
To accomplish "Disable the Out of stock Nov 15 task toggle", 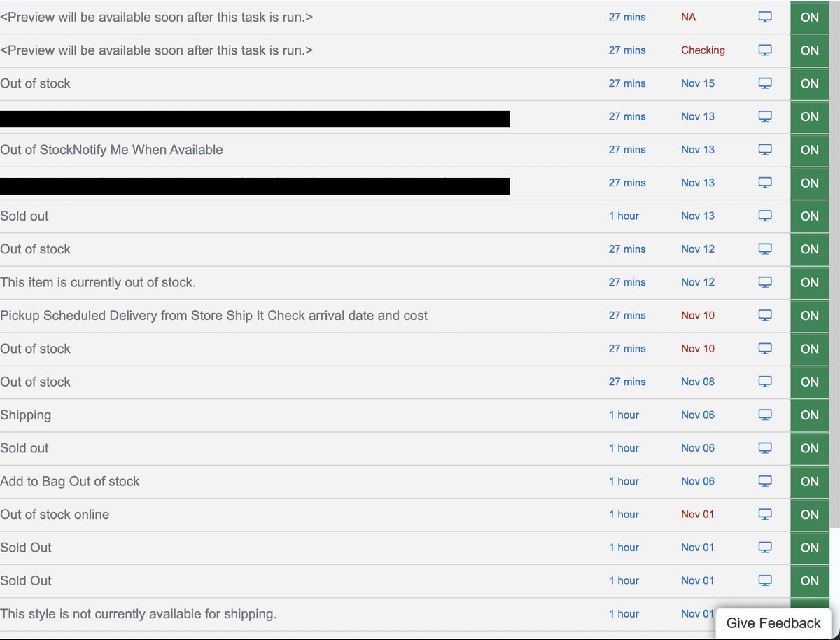I will [x=810, y=83].
